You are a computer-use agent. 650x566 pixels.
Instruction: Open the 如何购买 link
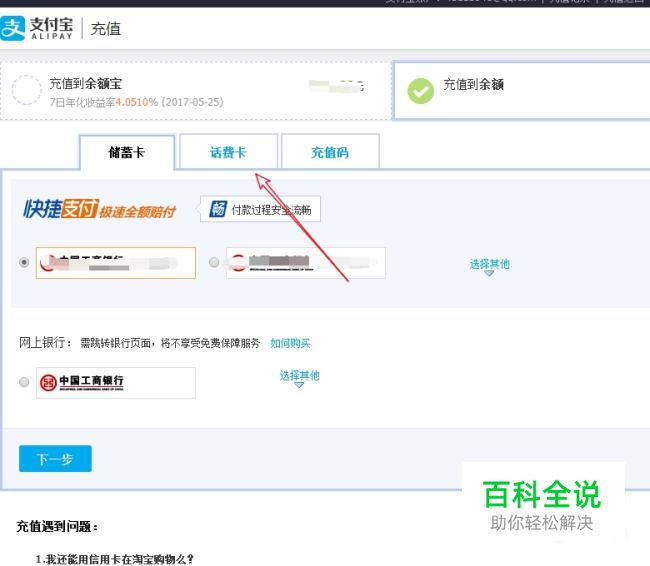(x=290, y=343)
